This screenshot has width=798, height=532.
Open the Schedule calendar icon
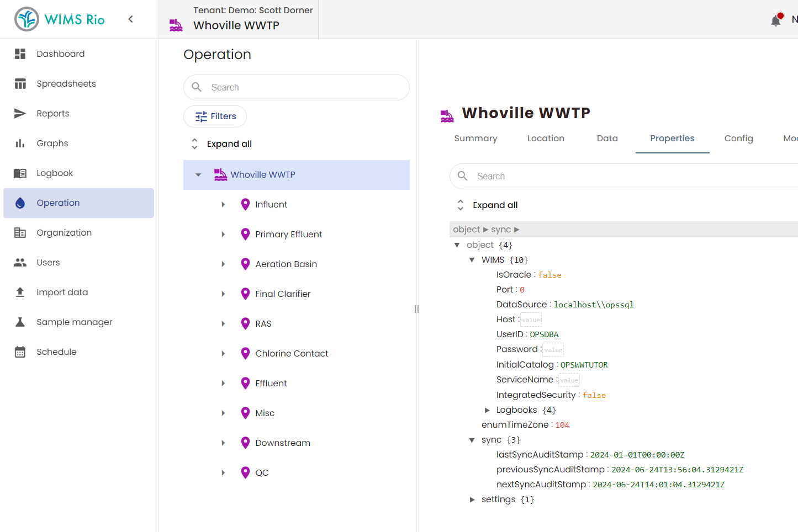pos(20,352)
